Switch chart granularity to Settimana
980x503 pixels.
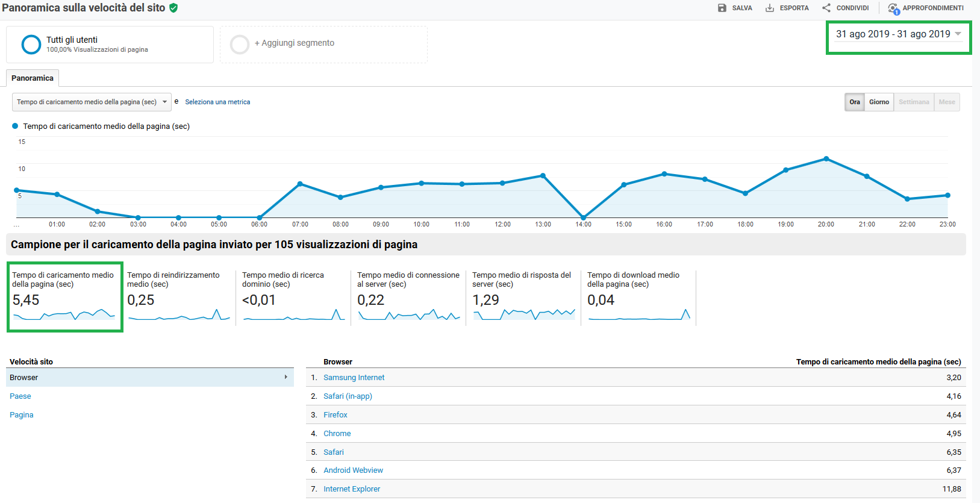pos(914,102)
